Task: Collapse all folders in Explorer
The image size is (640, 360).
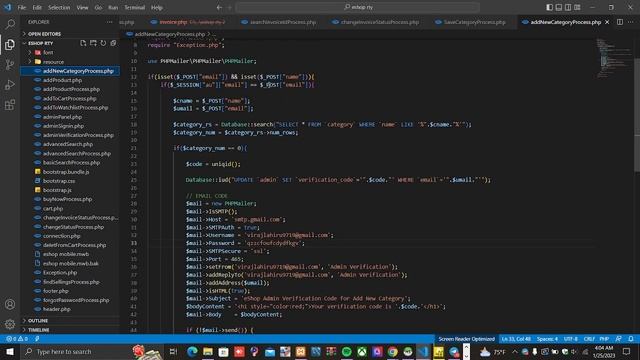Action: (113, 43)
